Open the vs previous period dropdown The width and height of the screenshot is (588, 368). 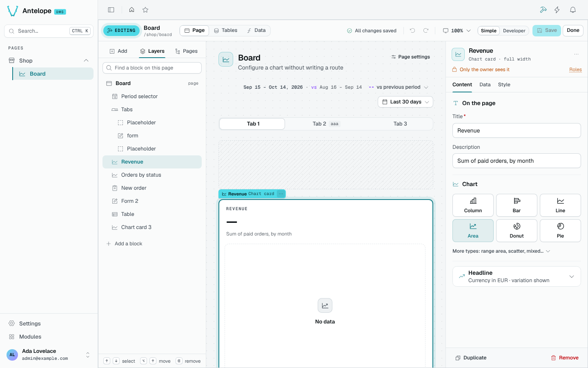399,87
